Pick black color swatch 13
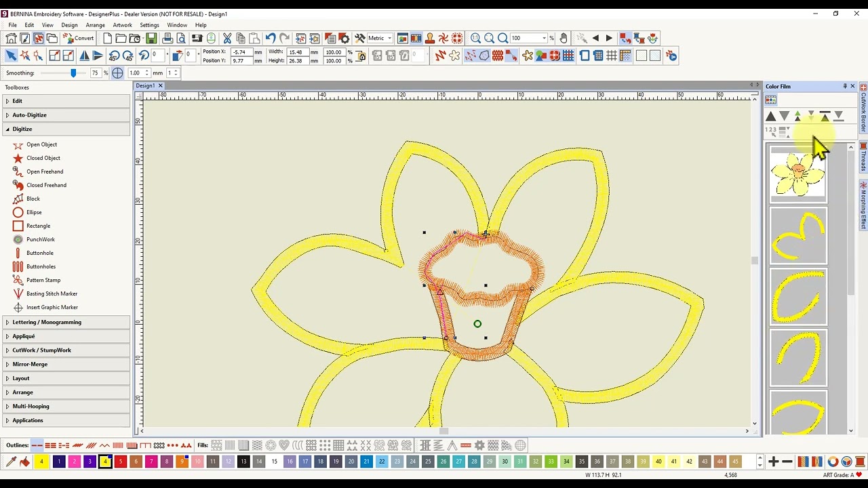 pyautogui.click(x=243, y=462)
